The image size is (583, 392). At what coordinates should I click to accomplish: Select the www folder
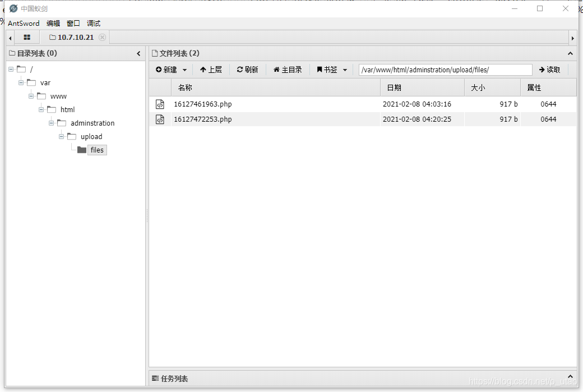[x=58, y=96]
